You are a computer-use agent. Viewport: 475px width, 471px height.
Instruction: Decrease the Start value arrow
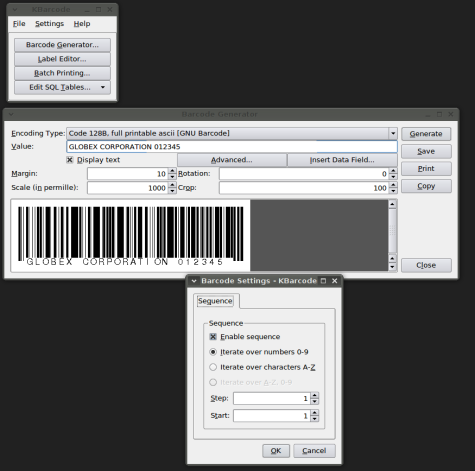pos(314,419)
